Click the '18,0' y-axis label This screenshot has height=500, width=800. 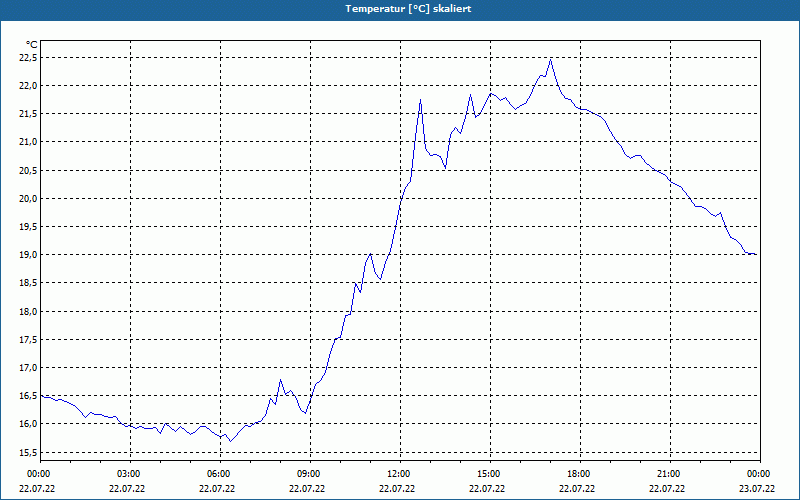(x=28, y=311)
